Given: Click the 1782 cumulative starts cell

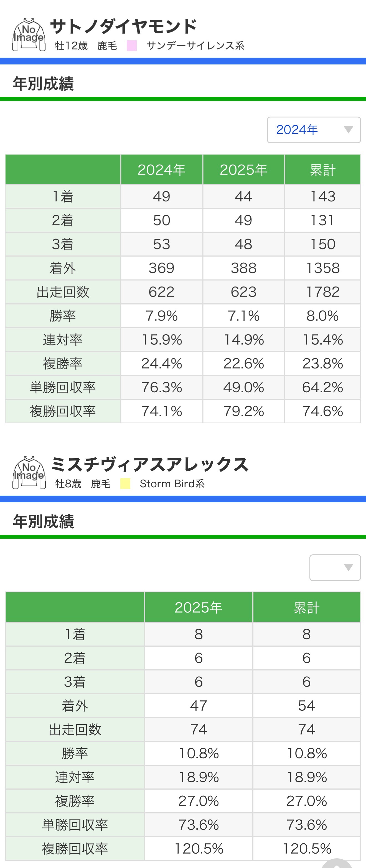Looking at the screenshot, I should pyautogui.click(x=322, y=292).
